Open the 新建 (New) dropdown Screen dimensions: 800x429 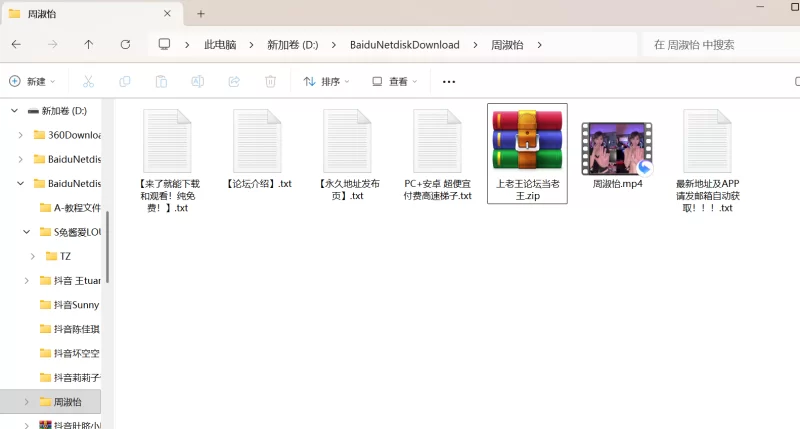[32, 82]
